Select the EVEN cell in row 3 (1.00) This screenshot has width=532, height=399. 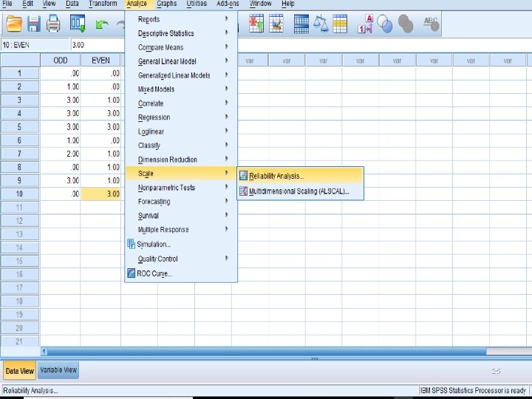point(100,100)
